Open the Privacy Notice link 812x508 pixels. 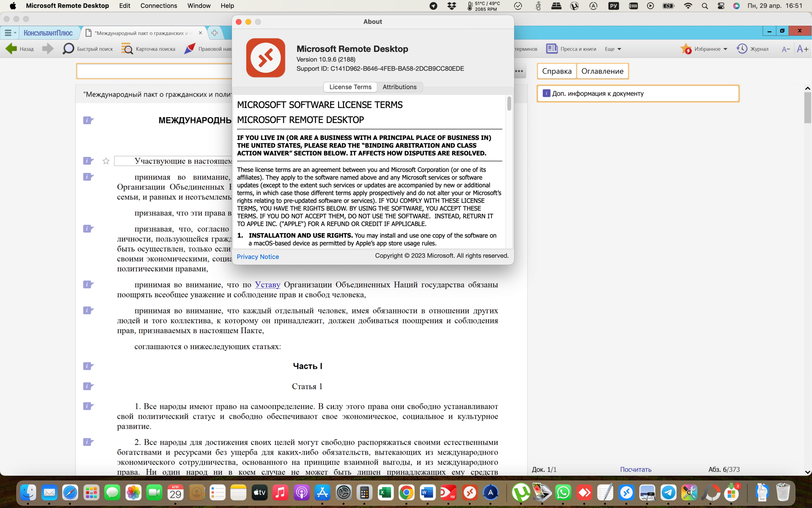coord(258,257)
